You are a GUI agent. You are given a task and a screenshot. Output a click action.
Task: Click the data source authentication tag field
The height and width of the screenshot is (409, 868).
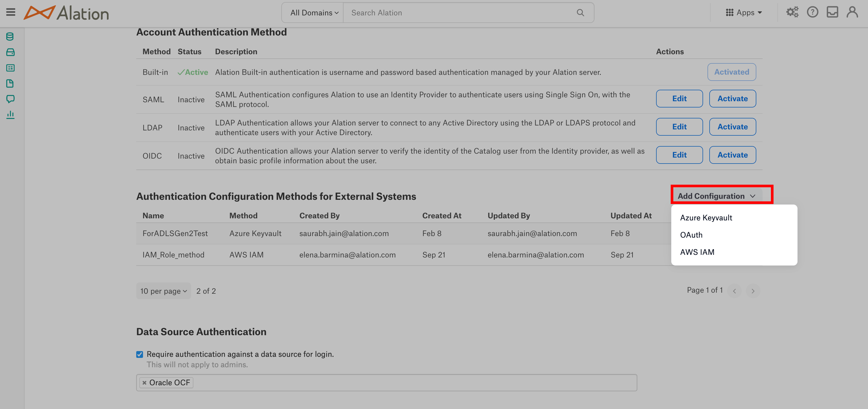[387, 383]
